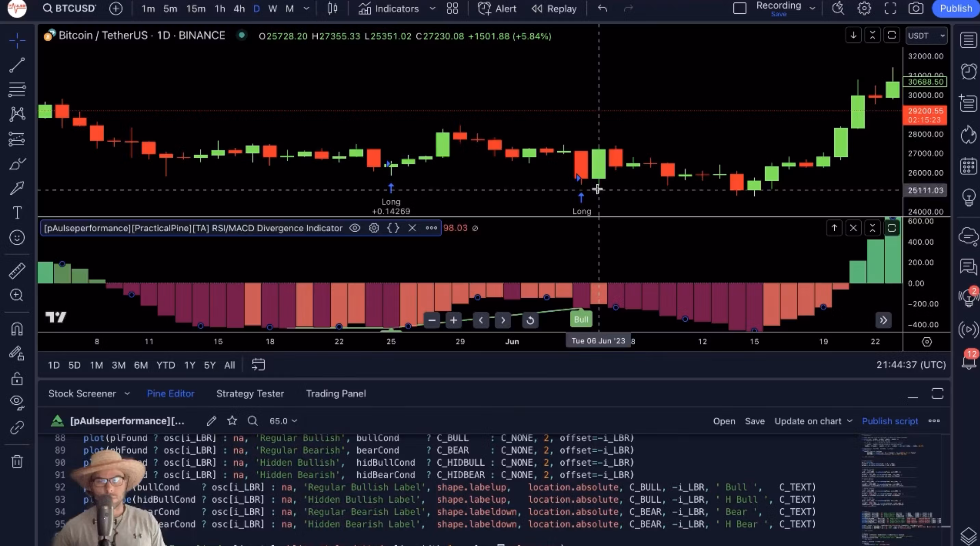Open indicator settings gear icon
980x546 pixels.
pyautogui.click(x=374, y=228)
